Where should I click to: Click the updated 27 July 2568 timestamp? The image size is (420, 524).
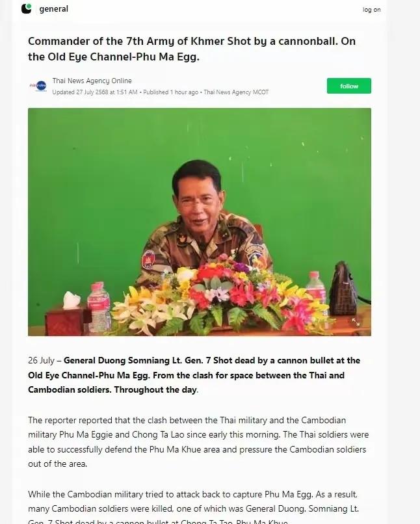point(94,92)
